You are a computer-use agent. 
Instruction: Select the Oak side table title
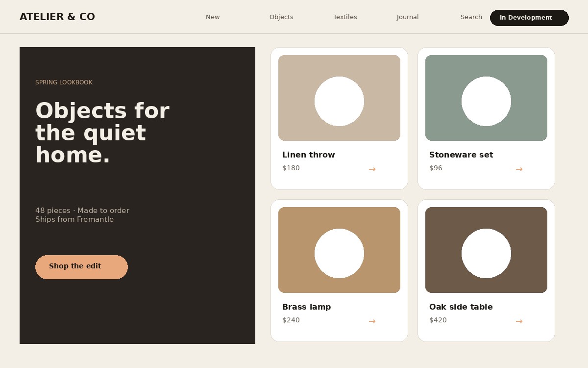pos(461,307)
